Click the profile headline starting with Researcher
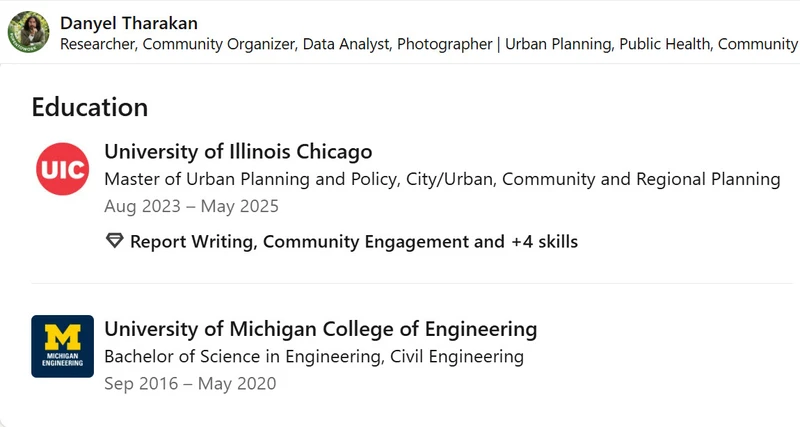Image resolution: width=800 pixels, height=427 pixels. pos(429,44)
